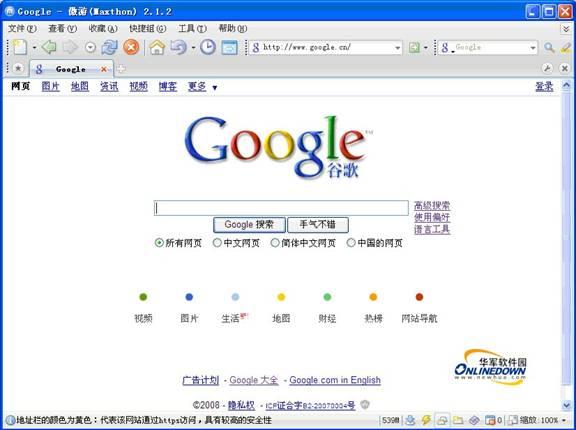Open the 缩放: 100% zoom dropdown

pyautogui.click(x=564, y=420)
